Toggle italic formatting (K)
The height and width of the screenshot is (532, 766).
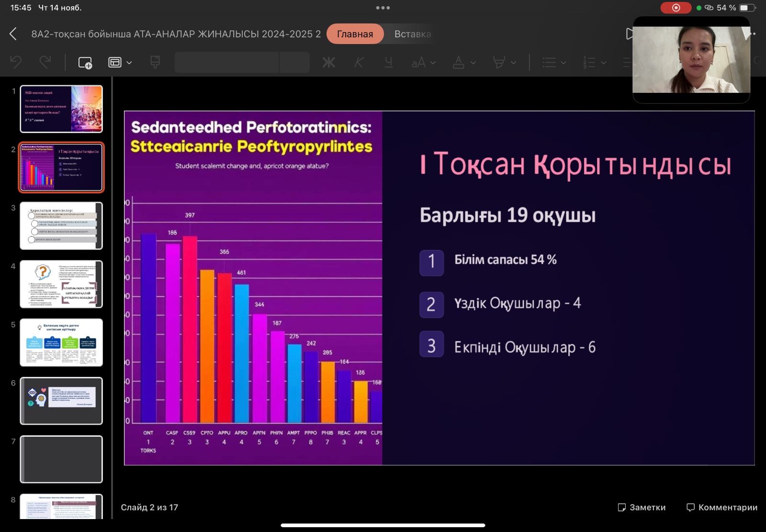tap(359, 63)
